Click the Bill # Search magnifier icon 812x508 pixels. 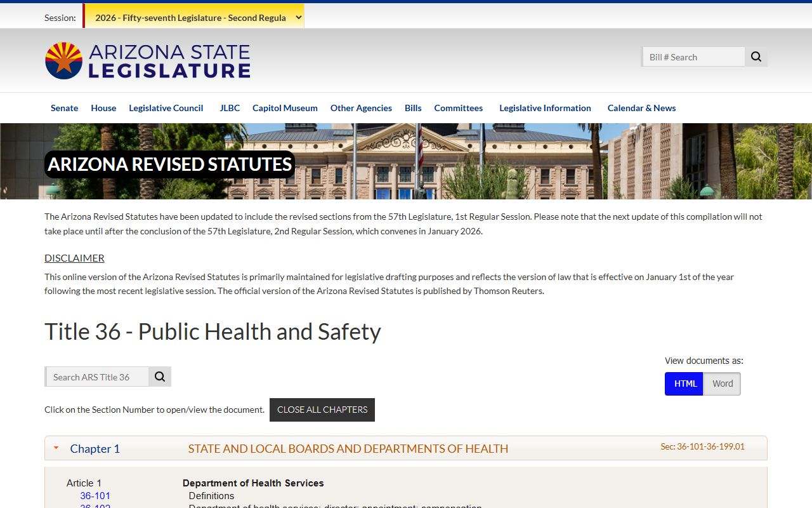(x=756, y=57)
